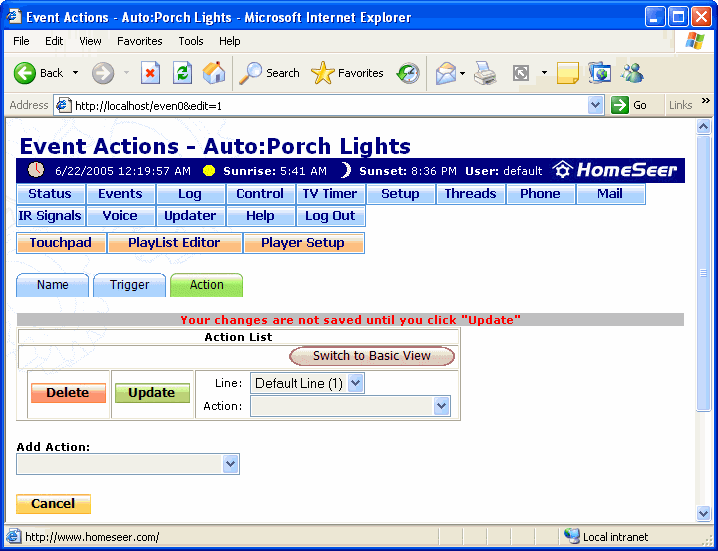718x551 pixels.
Task: Select the Action tab
Action: (207, 285)
